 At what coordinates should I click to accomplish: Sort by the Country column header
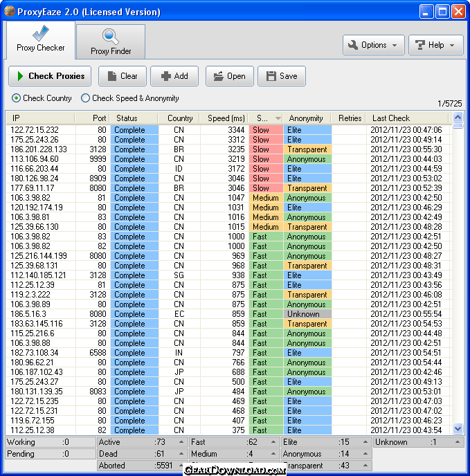[x=179, y=118]
